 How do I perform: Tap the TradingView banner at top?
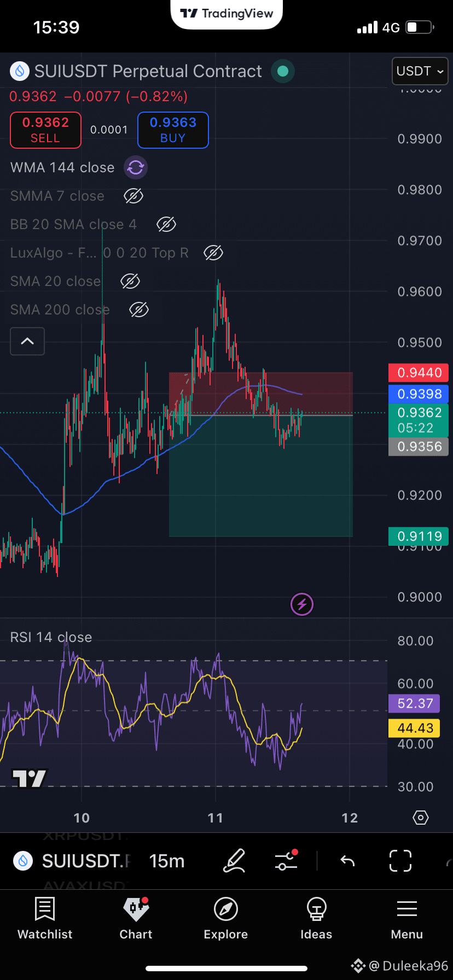point(226,14)
